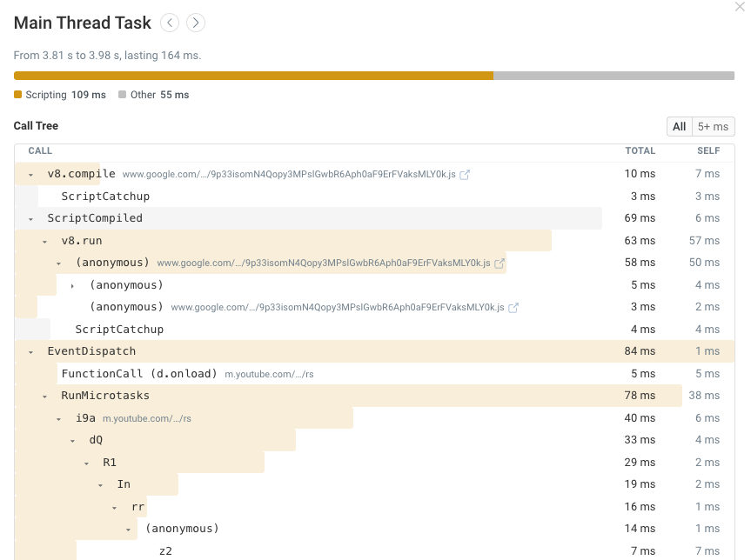Click the dQ call name
This screenshot has height=560, width=751.
point(96,440)
